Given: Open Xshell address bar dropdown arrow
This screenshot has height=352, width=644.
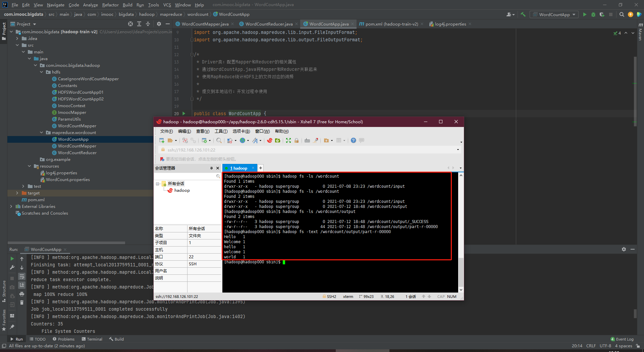Looking at the screenshot, I should coord(458,150).
